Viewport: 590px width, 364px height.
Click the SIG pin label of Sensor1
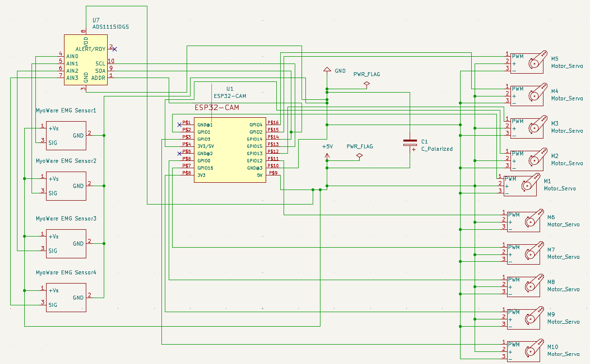(x=53, y=142)
